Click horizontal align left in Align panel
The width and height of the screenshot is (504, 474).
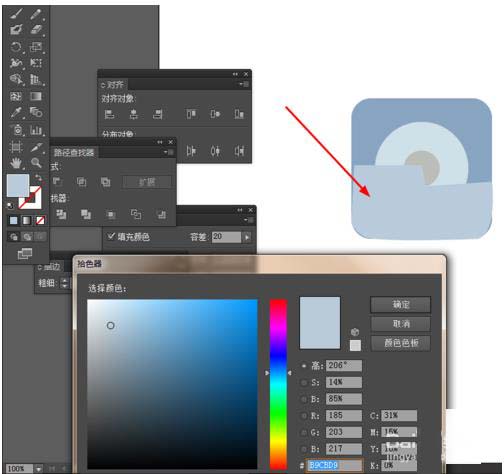[109, 114]
